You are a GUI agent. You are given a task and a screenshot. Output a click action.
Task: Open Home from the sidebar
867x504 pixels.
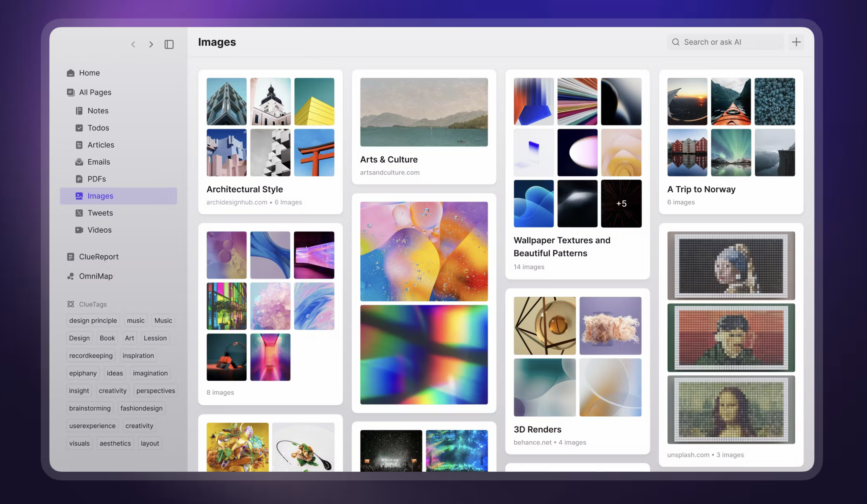point(89,73)
